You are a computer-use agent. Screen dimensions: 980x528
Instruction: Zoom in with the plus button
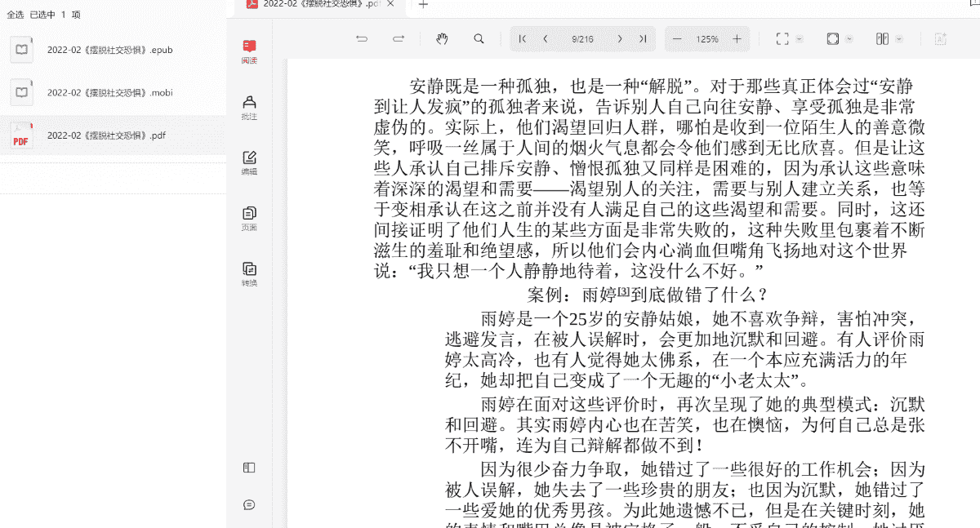737,39
